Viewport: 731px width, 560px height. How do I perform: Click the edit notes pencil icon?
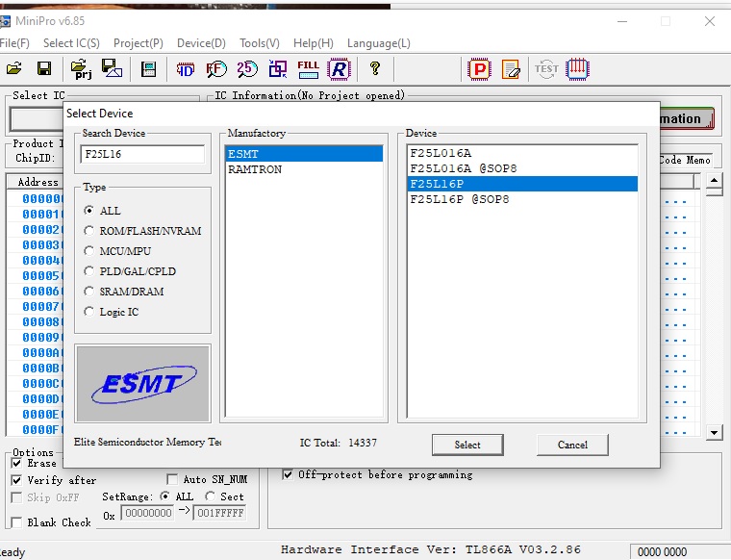tap(511, 69)
